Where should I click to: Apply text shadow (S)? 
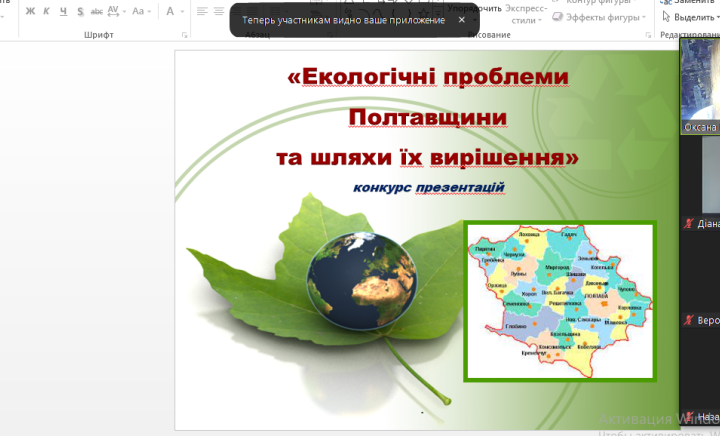click(80, 11)
